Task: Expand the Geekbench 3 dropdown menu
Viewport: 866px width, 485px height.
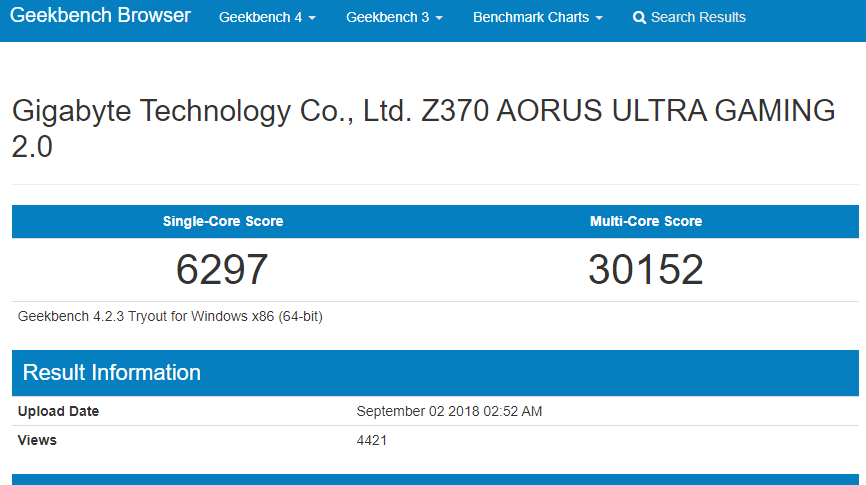Action: pyautogui.click(x=394, y=17)
